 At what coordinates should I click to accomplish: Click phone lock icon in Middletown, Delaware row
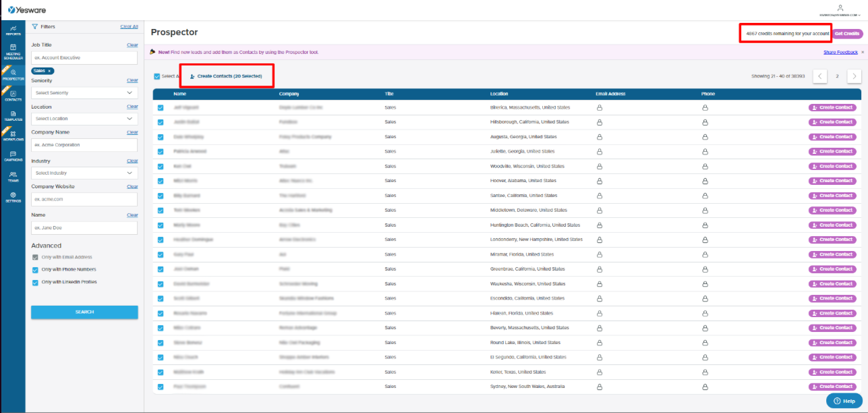coord(705,211)
